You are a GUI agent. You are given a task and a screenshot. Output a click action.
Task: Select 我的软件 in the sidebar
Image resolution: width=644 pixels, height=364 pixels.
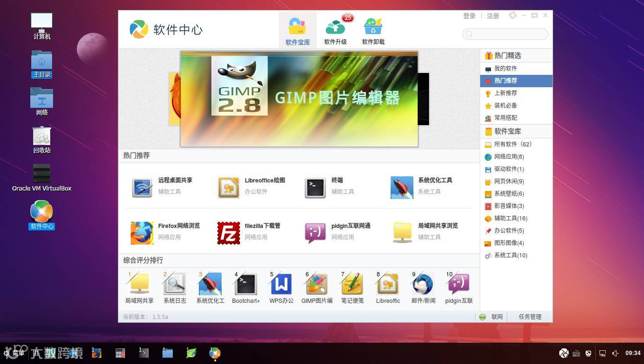coord(516,69)
